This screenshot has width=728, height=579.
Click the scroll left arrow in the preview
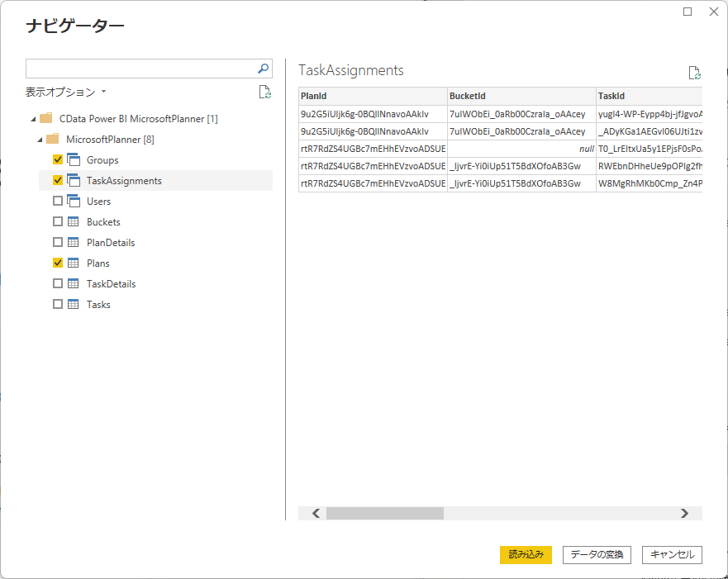[316, 513]
